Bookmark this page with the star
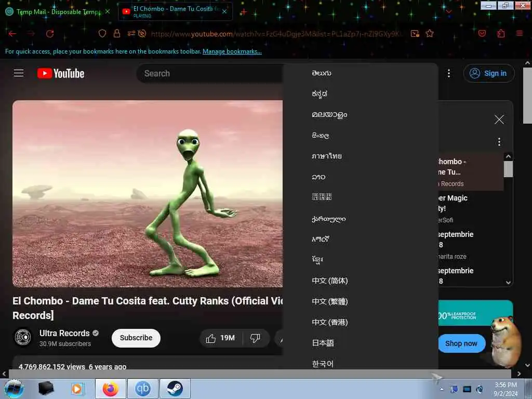532x399 pixels. click(x=430, y=33)
